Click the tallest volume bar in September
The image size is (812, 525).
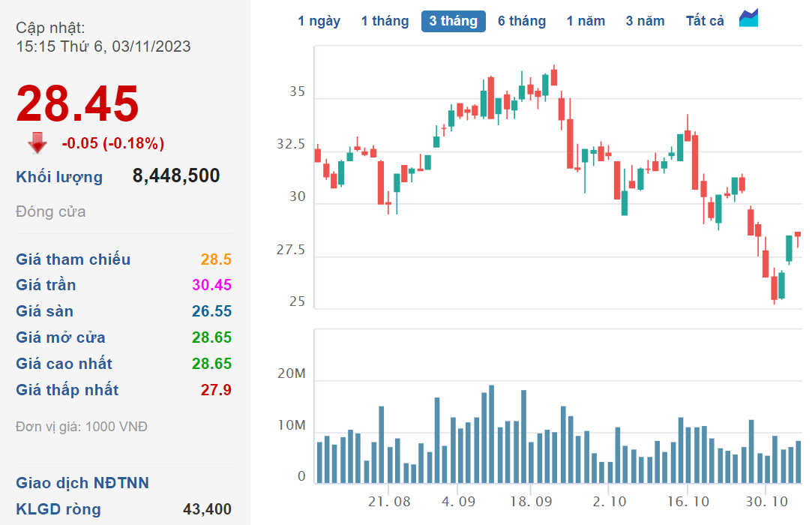pyautogui.click(x=491, y=435)
